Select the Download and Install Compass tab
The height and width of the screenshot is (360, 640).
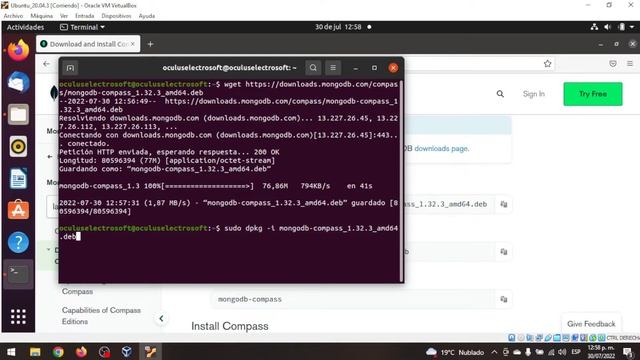click(x=88, y=44)
